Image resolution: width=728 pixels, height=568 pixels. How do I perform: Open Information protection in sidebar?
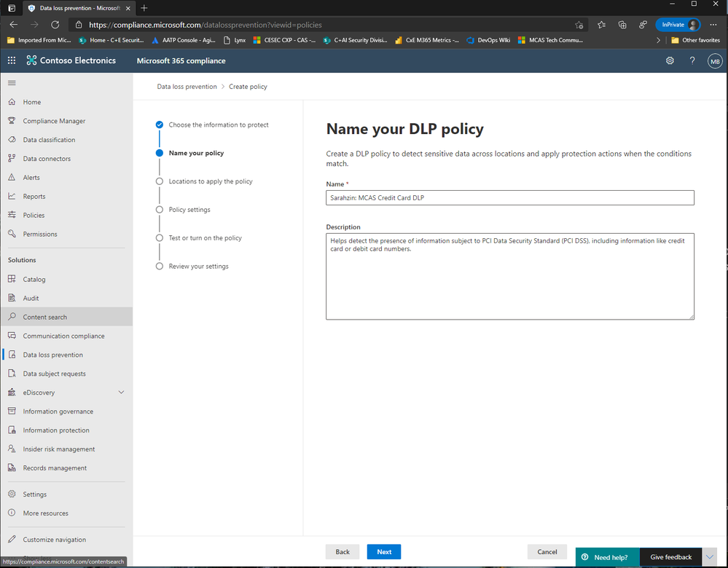(66, 430)
